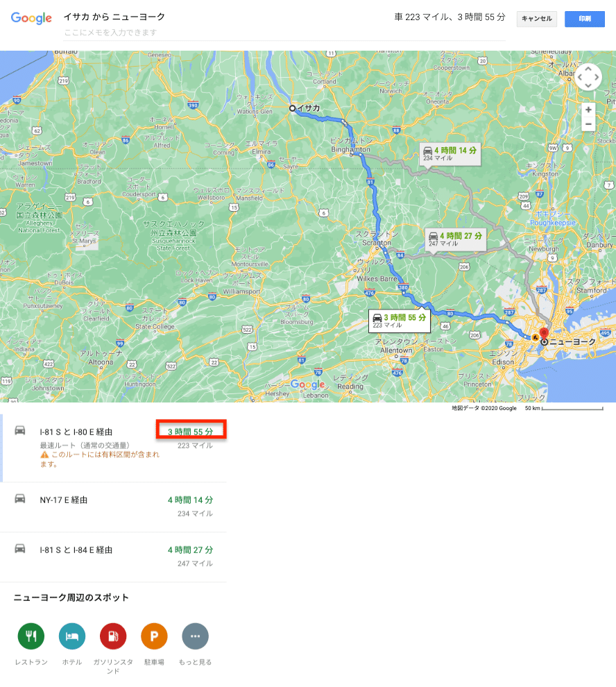Click the 4 時間 14 分 map route label

(450, 154)
